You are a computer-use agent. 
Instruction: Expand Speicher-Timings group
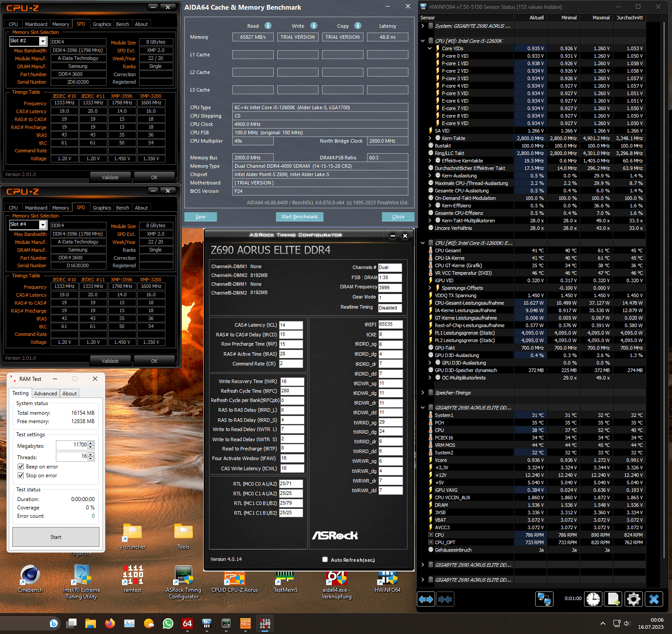pyautogui.click(x=423, y=393)
